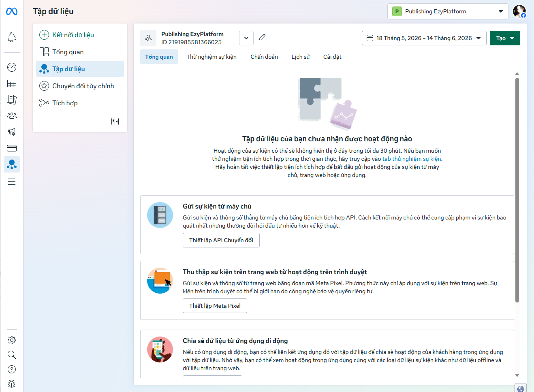The width and height of the screenshot is (534, 392).
Task: Go to Tổng quan in the sidebar
Action: (x=80, y=52)
